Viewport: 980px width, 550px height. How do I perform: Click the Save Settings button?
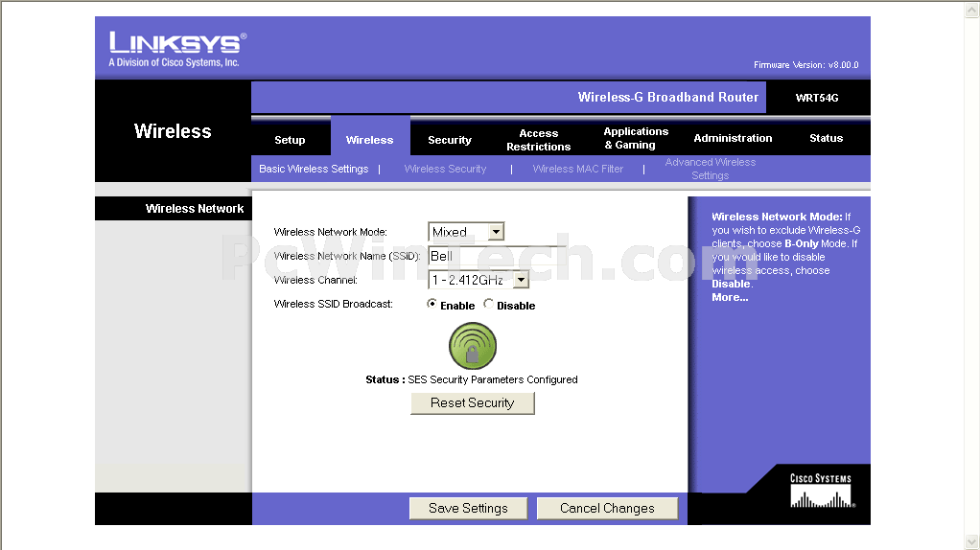coord(468,508)
